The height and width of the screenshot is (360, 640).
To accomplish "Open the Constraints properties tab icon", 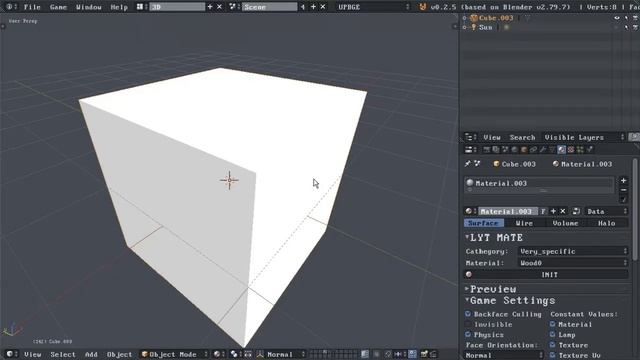I will tap(533, 149).
